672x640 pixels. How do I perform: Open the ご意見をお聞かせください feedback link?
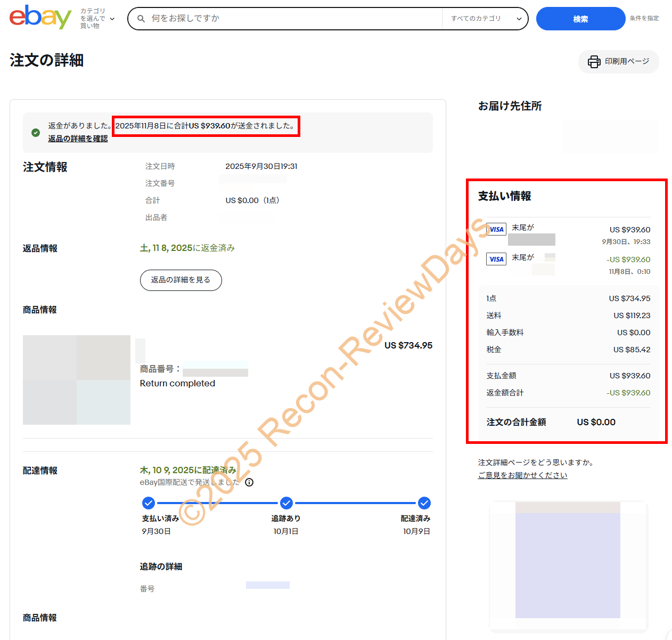click(522, 475)
